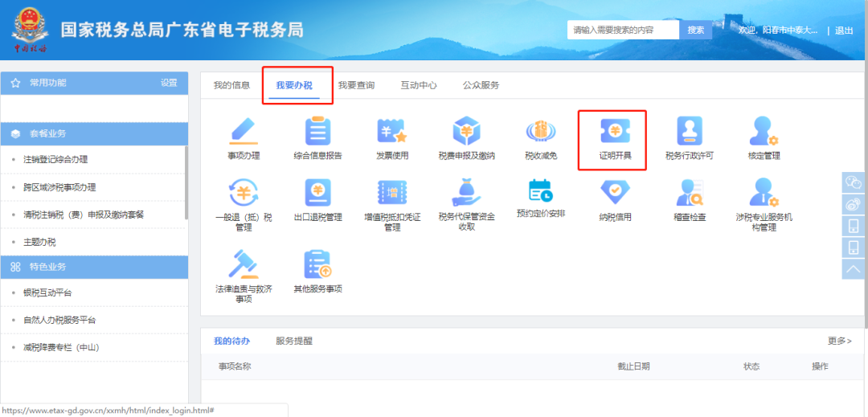Screen dimensions: 868x417
Task: Open 税费申报及缴纳 box icon
Action: coord(467,131)
